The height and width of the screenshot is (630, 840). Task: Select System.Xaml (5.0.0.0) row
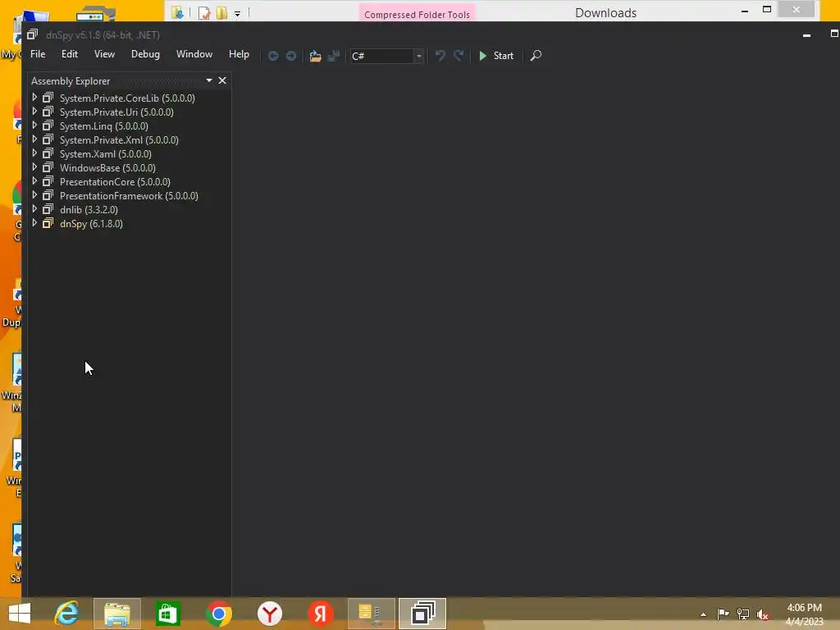(106, 153)
